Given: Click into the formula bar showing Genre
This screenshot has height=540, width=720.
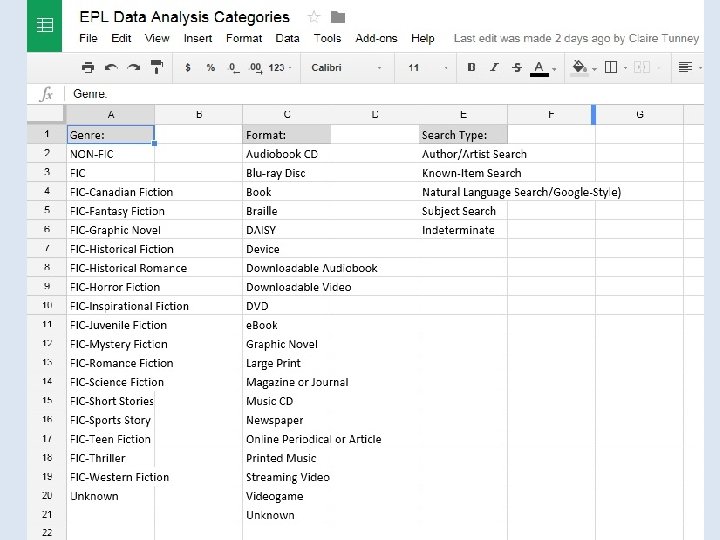Looking at the screenshot, I should click(x=386, y=94).
